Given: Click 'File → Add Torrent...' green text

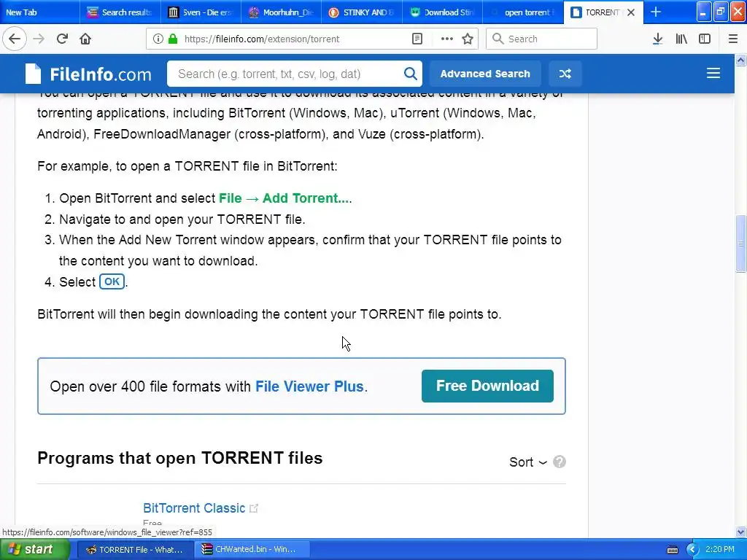Looking at the screenshot, I should click(284, 198).
